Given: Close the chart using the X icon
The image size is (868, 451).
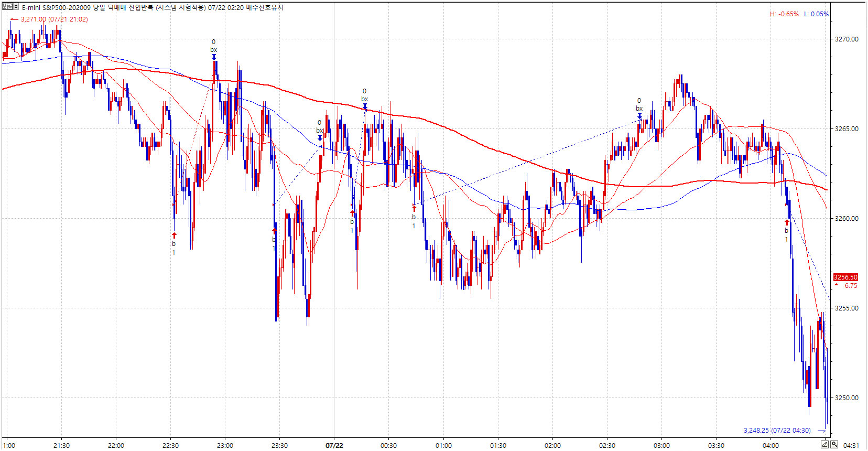Looking at the screenshot, I should coord(16,7).
